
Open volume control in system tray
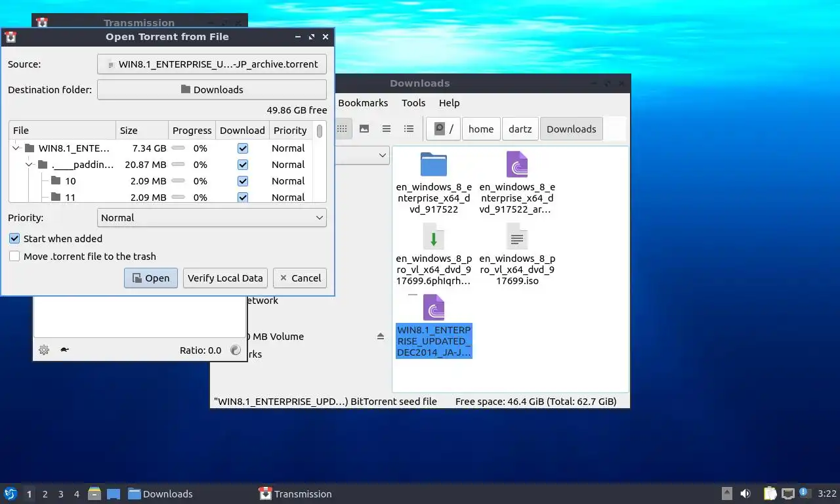click(745, 493)
